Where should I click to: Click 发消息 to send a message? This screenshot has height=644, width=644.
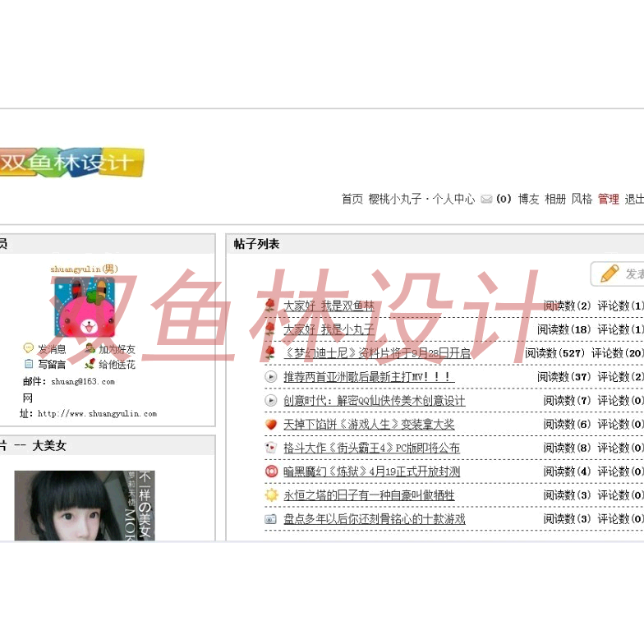click(x=52, y=349)
